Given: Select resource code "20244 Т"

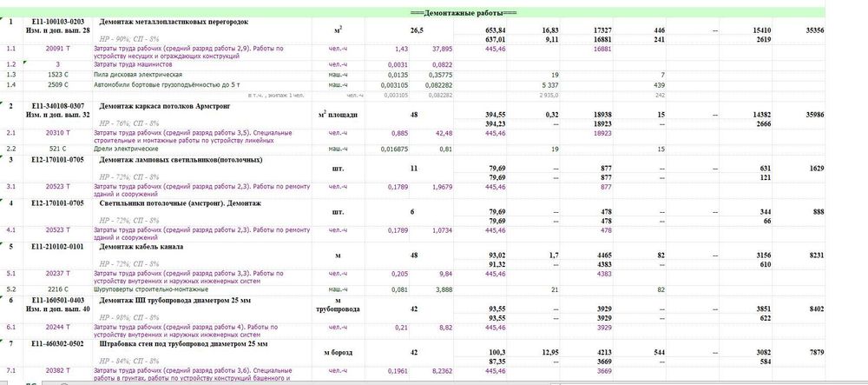Looking at the screenshot, I should (x=57, y=328).
